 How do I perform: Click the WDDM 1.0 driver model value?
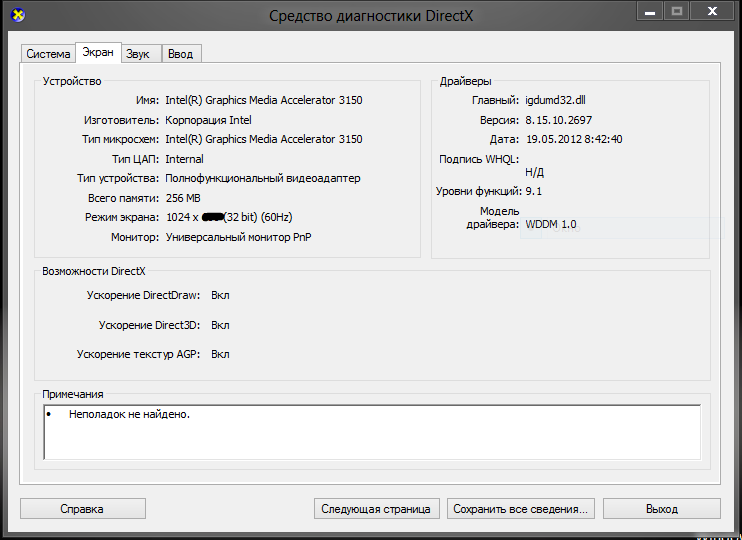[551, 225]
